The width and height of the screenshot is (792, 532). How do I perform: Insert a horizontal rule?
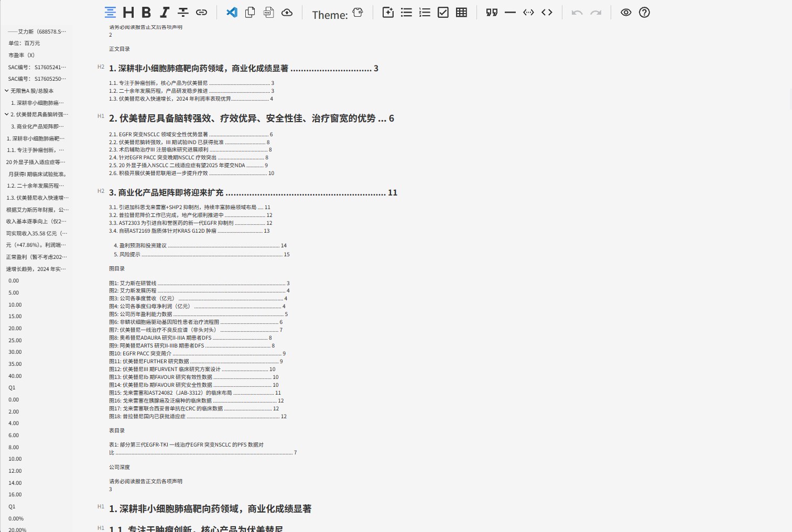[510, 12]
